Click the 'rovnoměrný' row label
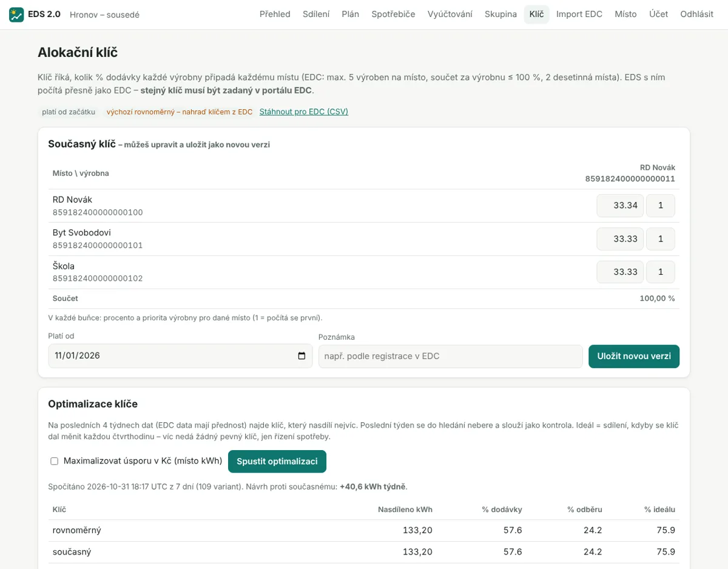Viewport: 728px width, 569px height. pos(77,530)
